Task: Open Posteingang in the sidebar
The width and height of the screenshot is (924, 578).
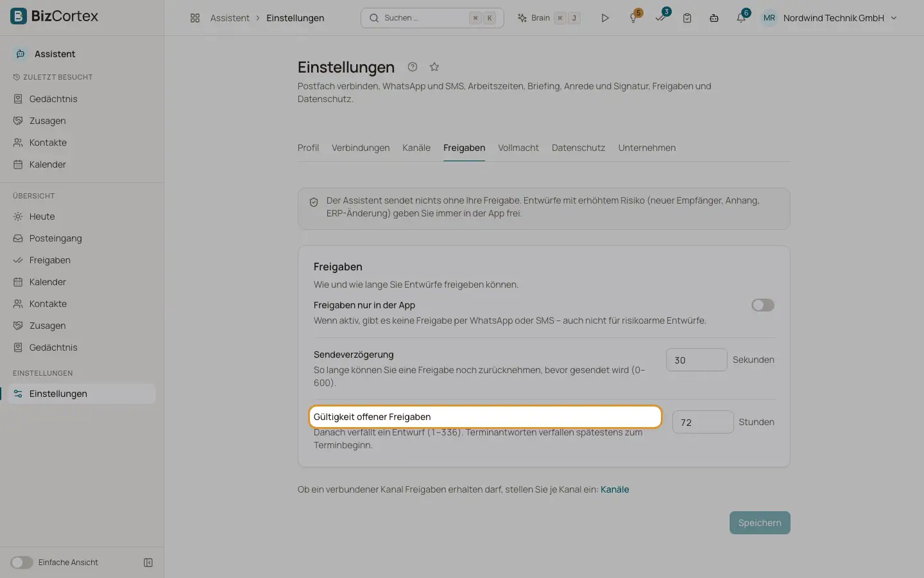Action: click(82, 238)
